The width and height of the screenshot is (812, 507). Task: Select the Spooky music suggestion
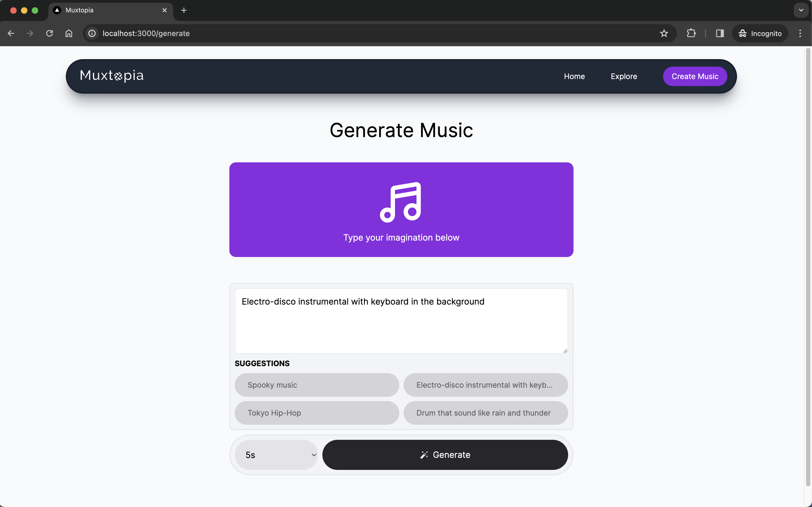click(317, 385)
